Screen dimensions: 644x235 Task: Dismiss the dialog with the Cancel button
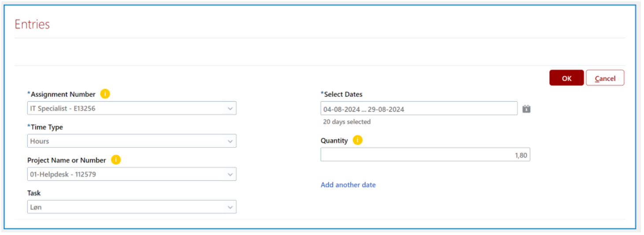click(x=605, y=78)
